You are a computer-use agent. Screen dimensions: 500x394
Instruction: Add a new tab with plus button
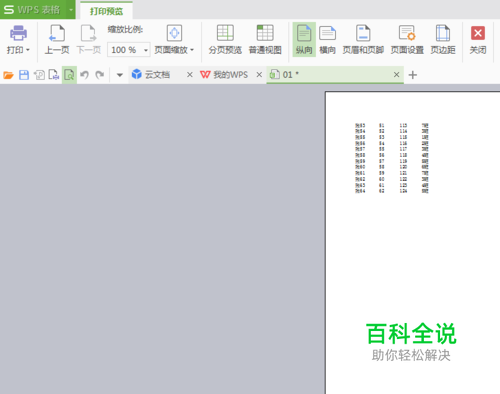[413, 75]
